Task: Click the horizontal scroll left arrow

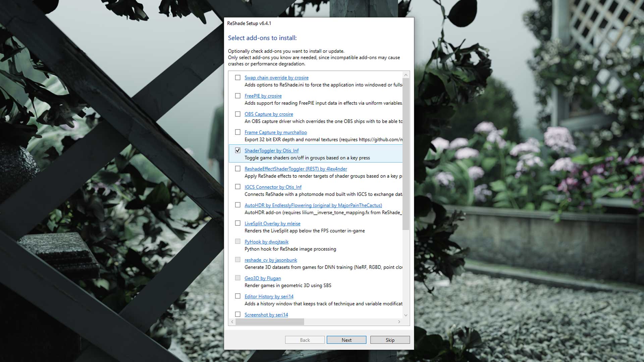Action: click(232, 322)
